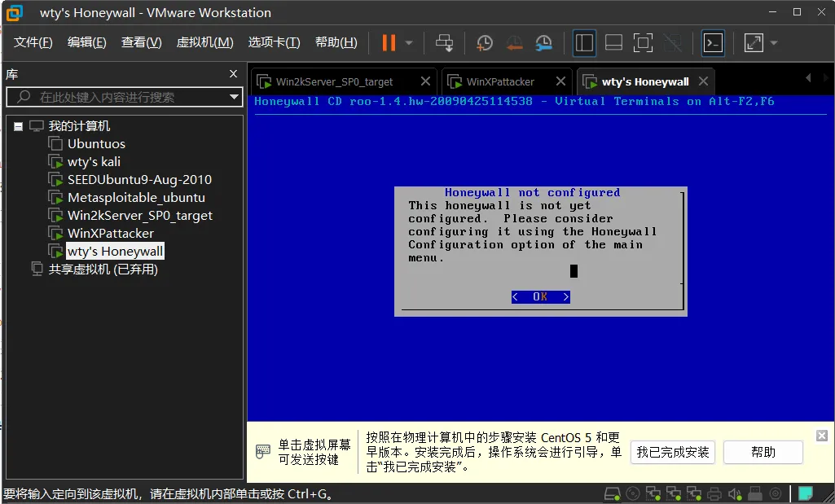The image size is (835, 504).
Task: Close the wty's Honeywall tab
Action: tap(703, 81)
